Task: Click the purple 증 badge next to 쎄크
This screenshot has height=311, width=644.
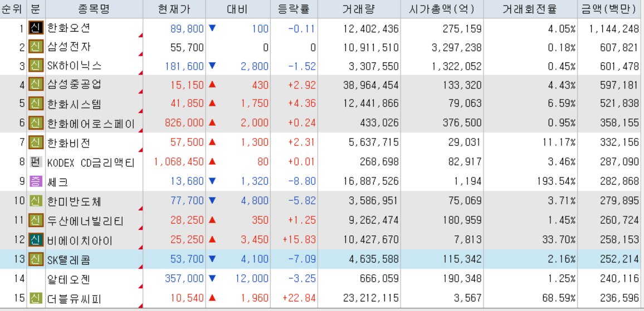Action: pos(36,180)
